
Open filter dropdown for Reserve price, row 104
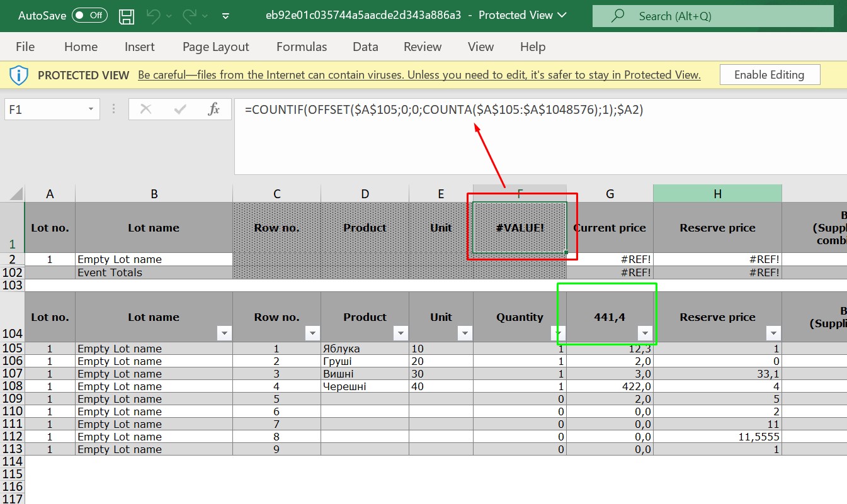(x=773, y=333)
